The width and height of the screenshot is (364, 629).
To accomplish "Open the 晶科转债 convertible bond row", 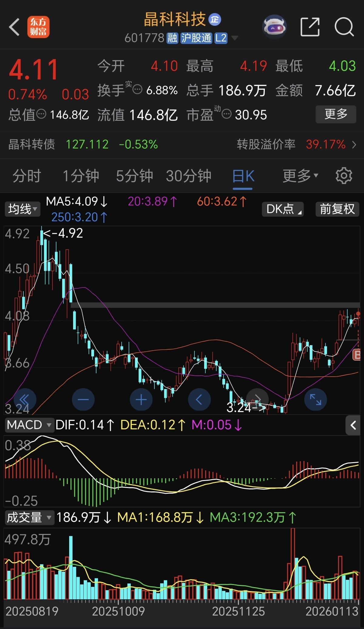I will point(182,144).
